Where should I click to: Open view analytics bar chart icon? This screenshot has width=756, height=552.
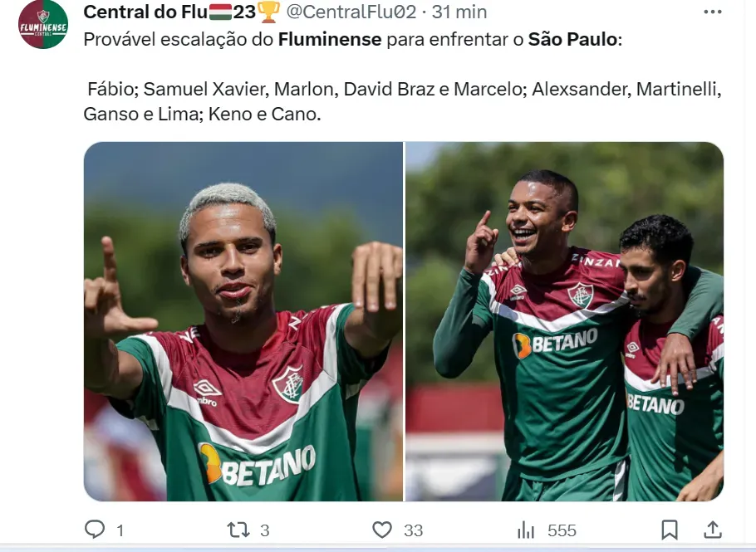click(x=526, y=530)
